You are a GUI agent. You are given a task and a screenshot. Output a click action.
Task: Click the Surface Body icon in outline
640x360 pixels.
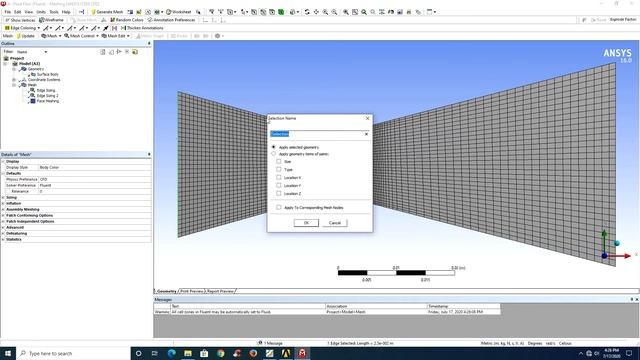coord(33,74)
